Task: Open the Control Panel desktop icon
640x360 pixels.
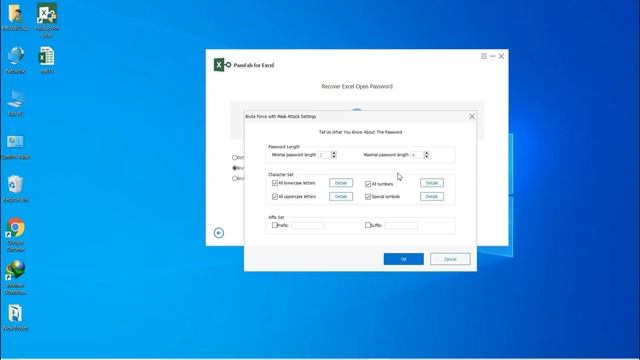Action: tap(16, 147)
